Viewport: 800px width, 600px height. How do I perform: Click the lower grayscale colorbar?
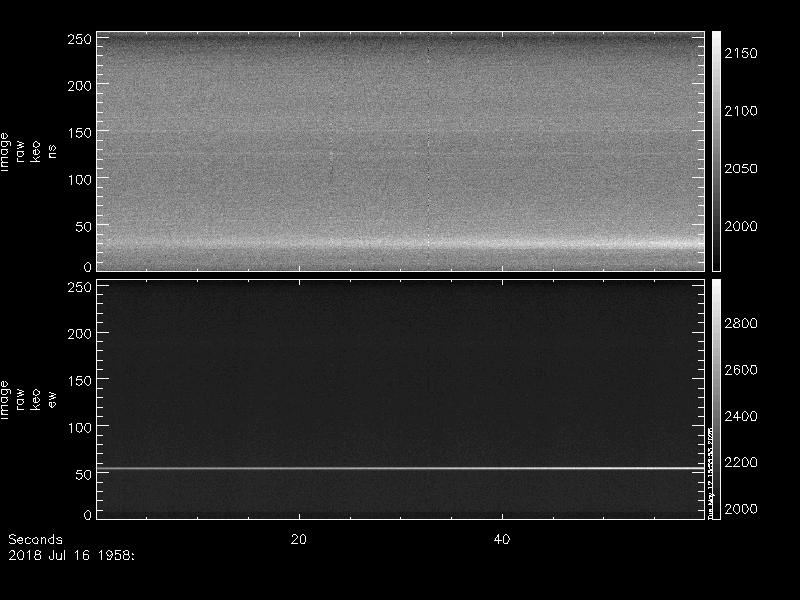pyautogui.click(x=716, y=399)
